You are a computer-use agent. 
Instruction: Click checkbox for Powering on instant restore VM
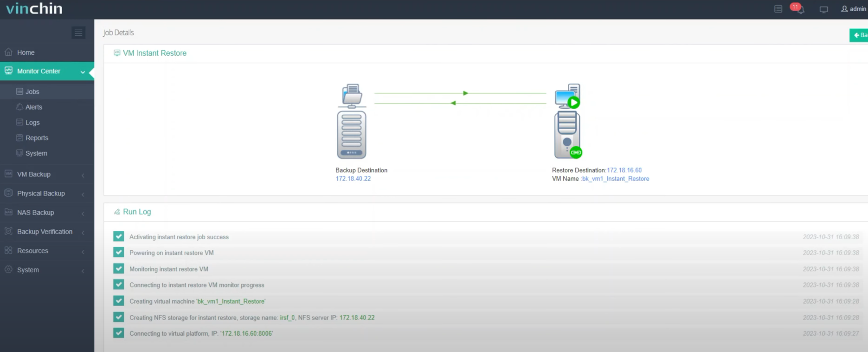tap(119, 252)
